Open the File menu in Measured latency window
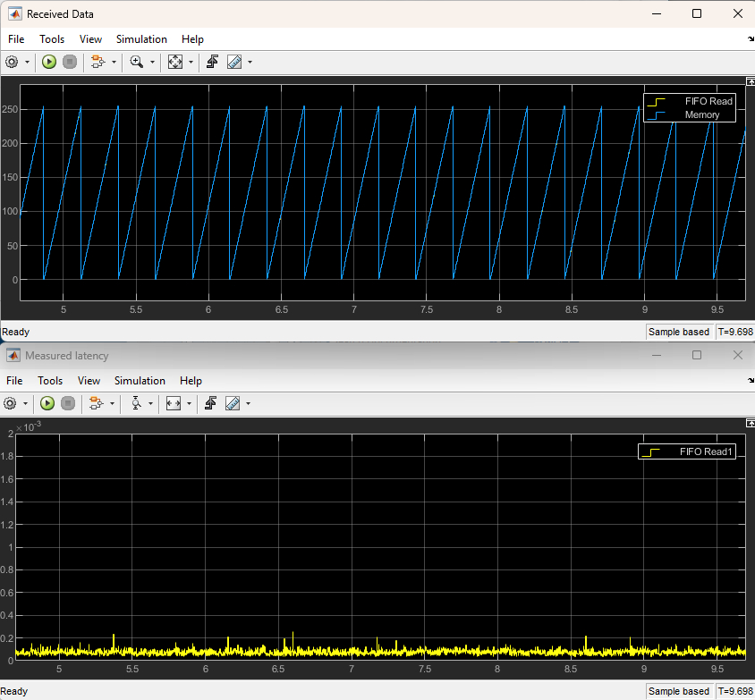 pyautogui.click(x=14, y=381)
